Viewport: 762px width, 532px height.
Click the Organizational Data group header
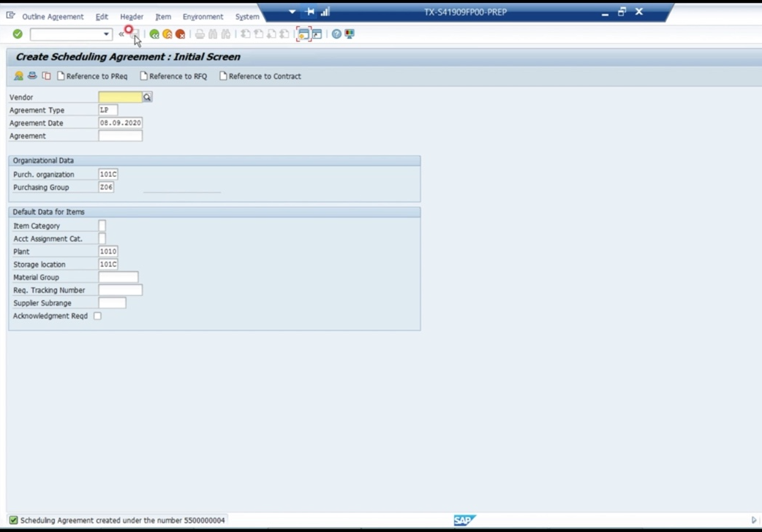214,160
